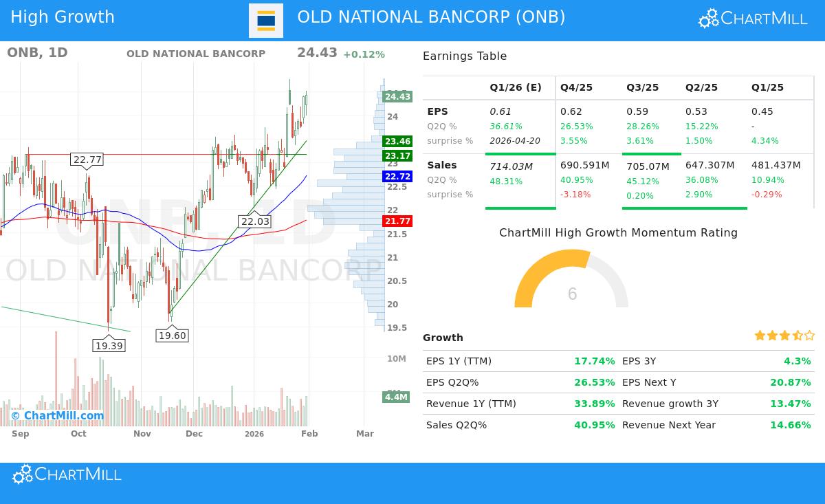Click the 22.77 resistance annotation on the chart
This screenshot has width=825, height=504.
point(87,160)
